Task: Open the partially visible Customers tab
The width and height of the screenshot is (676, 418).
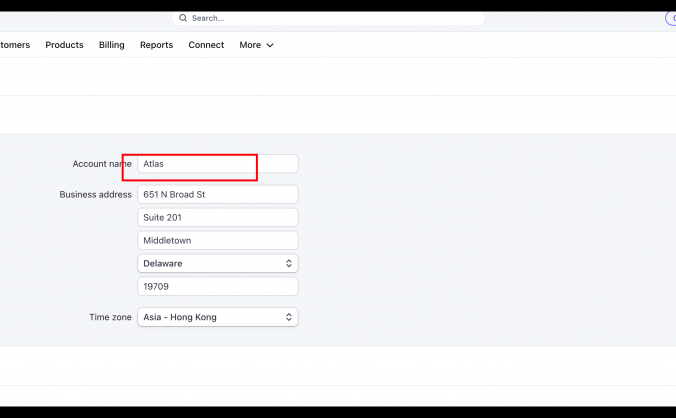Action: (x=14, y=45)
